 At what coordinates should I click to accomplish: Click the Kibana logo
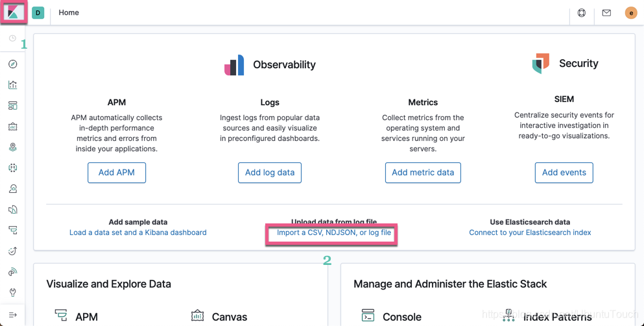pyautogui.click(x=13, y=12)
